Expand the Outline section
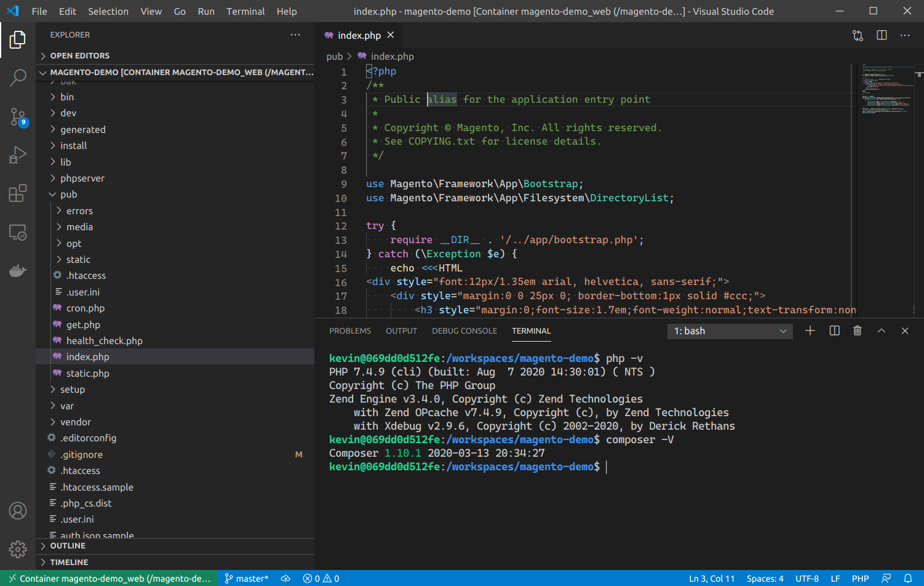Screen dimensions: 924x586 tap(175, 546)
